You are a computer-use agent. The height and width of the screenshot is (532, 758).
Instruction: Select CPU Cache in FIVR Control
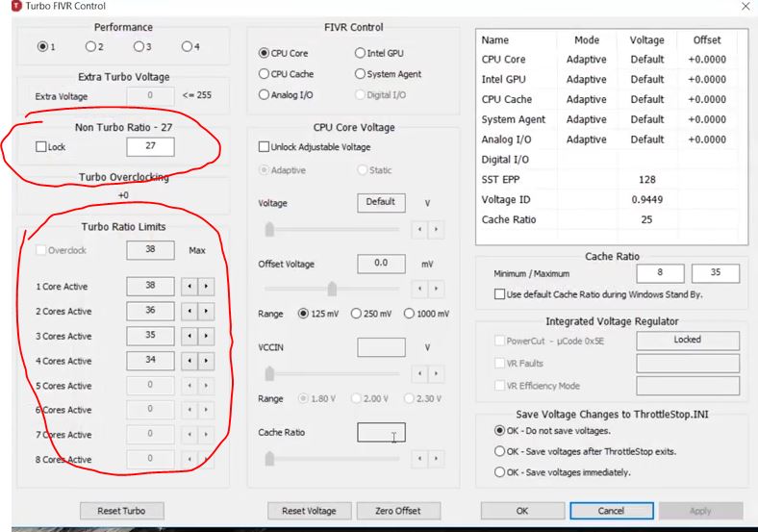[x=264, y=73]
